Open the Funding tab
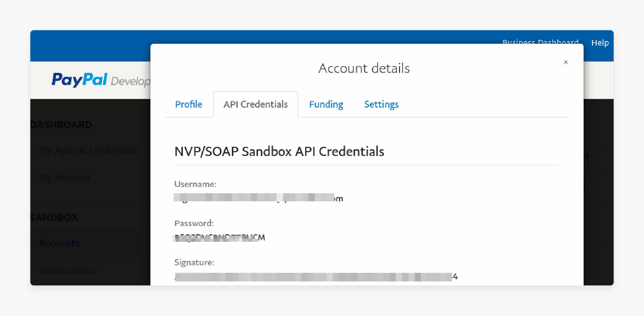 click(326, 104)
